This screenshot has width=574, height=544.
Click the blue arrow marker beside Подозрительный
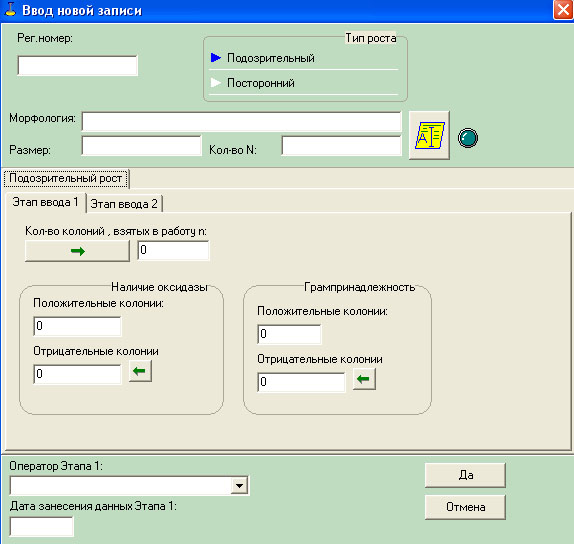216,57
